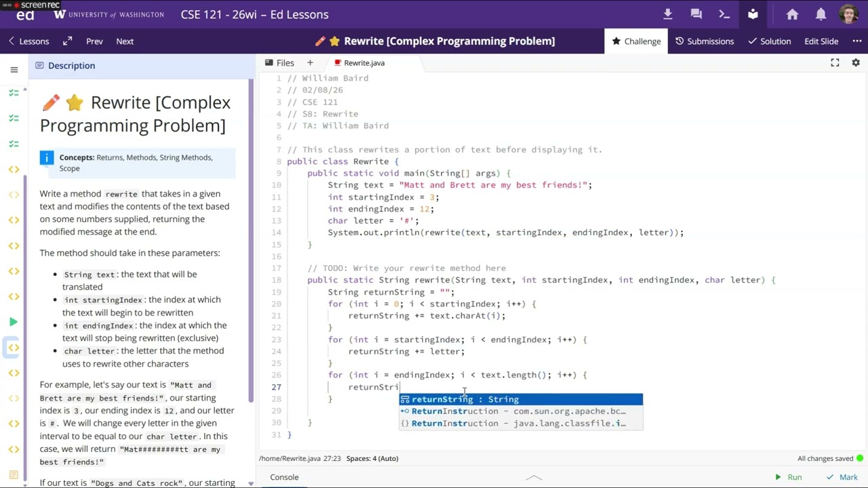Click the 'String returnString = "";' code line
Image resolution: width=868 pixels, height=488 pixels.
(x=391, y=292)
